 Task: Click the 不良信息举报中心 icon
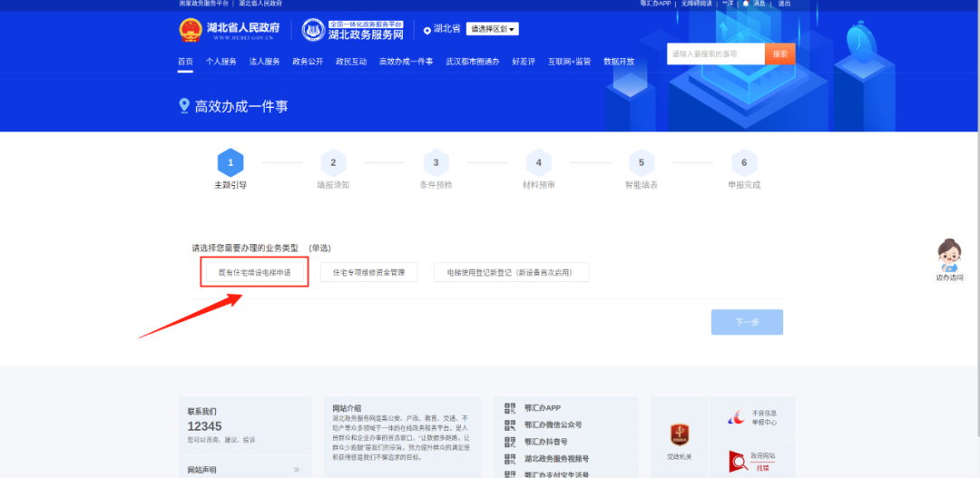click(737, 418)
